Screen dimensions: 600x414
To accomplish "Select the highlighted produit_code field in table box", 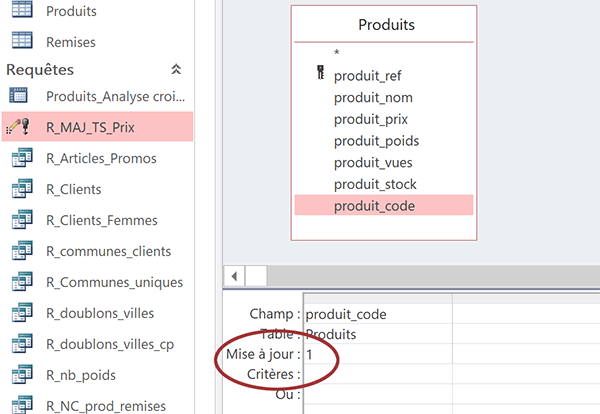I will coord(384,205).
